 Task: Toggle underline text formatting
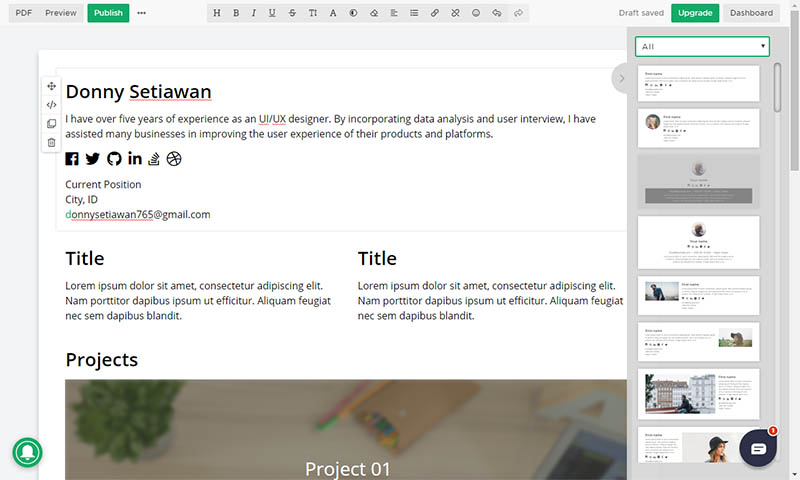(272, 14)
